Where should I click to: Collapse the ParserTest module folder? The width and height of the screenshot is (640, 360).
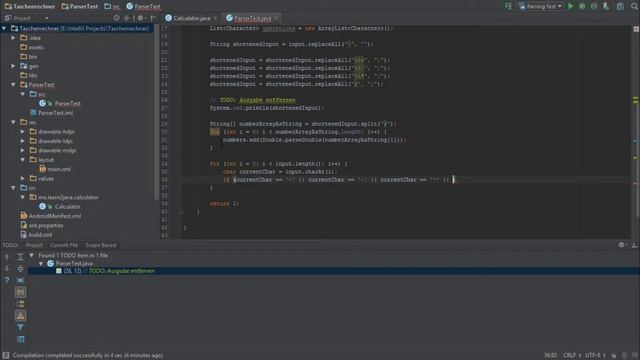click(x=13, y=84)
